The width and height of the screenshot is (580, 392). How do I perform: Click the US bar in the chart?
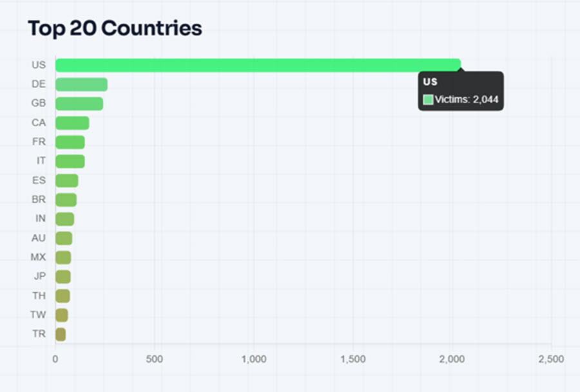click(258, 66)
